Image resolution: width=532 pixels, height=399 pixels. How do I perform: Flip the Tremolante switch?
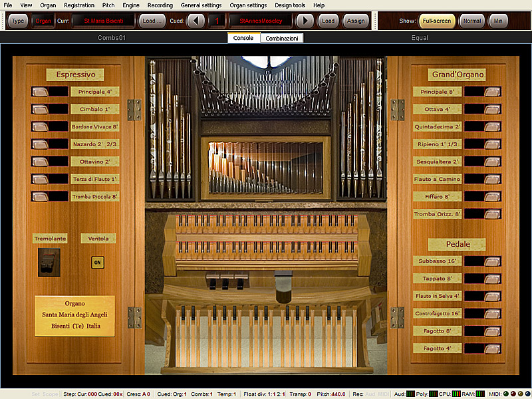49,262
